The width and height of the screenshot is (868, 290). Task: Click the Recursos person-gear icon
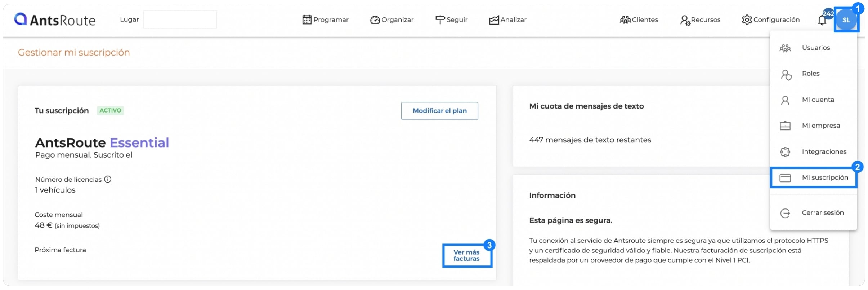click(x=685, y=20)
